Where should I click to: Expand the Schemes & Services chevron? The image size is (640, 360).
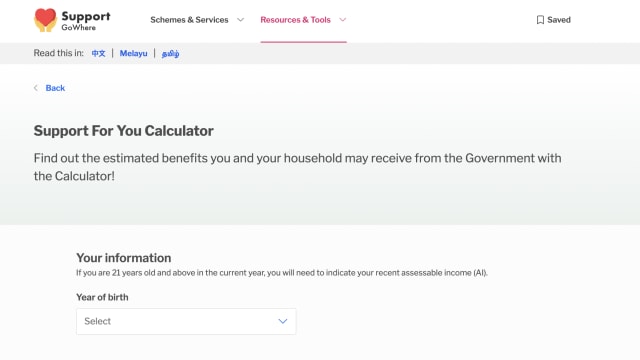pos(240,20)
